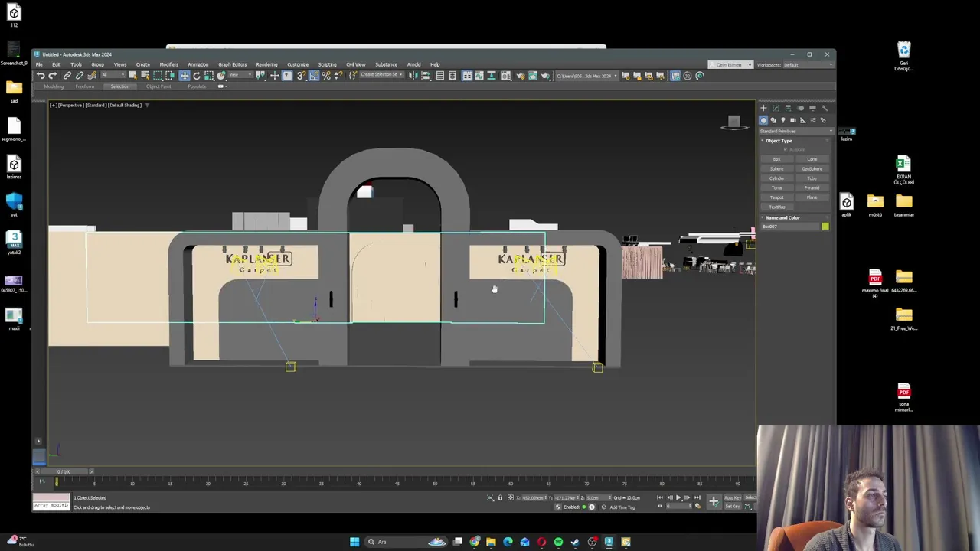Click the Plane primitive button

pyautogui.click(x=812, y=197)
